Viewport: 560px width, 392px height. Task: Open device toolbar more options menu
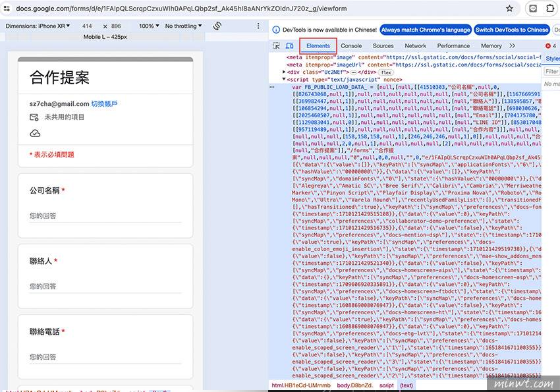click(258, 26)
